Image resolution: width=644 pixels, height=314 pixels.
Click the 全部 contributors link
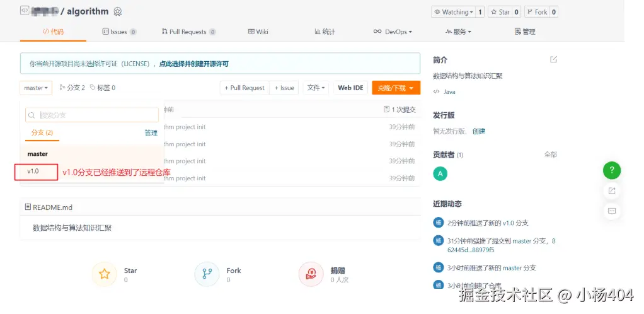[551, 154]
